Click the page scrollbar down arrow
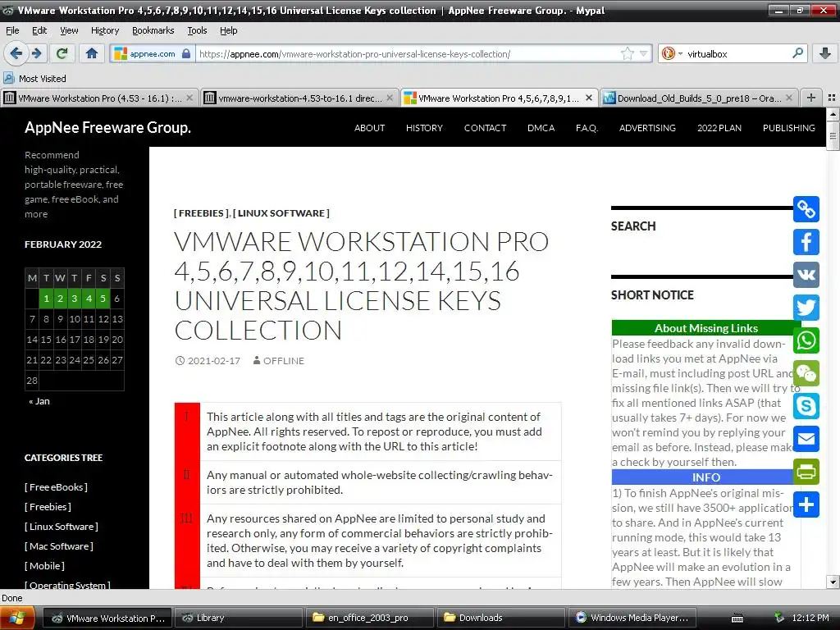The width and height of the screenshot is (840, 630). point(833,582)
